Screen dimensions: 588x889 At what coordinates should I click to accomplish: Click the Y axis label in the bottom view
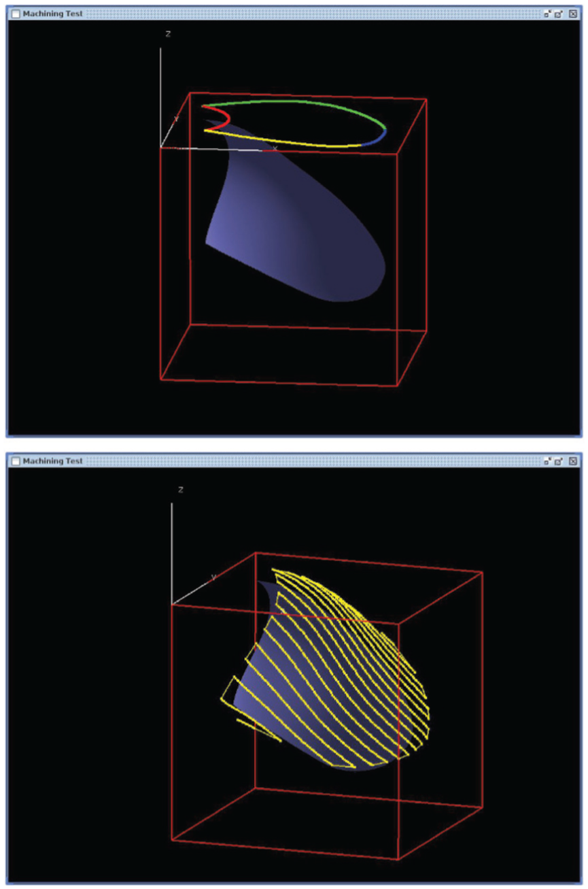coord(214,577)
